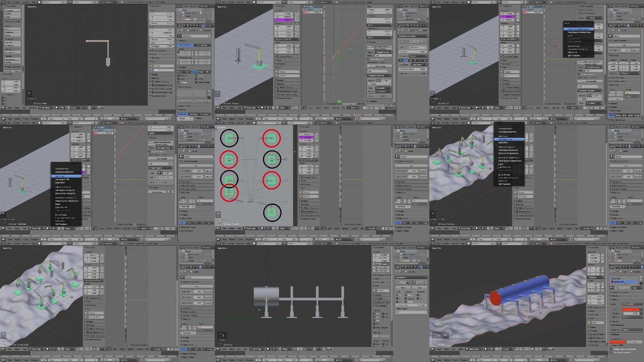Click Scale button in Transform tools
Screen dimensions: 644x362
(13, 17)
